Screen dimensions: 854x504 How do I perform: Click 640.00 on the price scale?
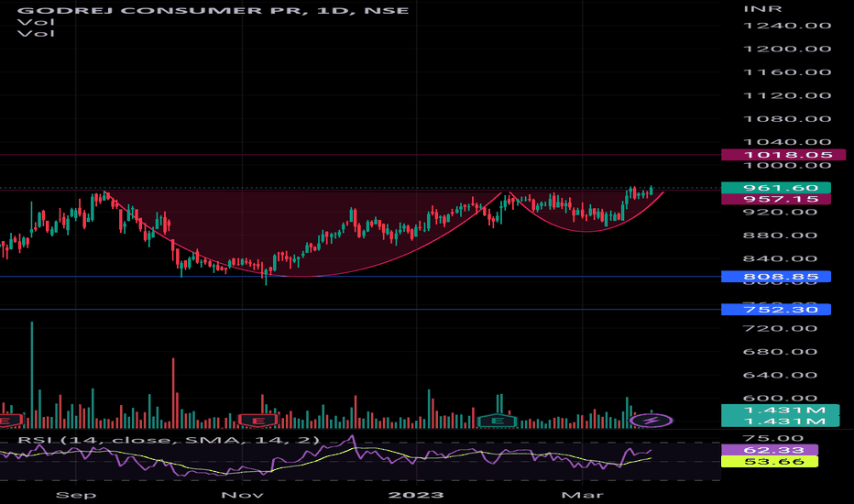tap(781, 376)
